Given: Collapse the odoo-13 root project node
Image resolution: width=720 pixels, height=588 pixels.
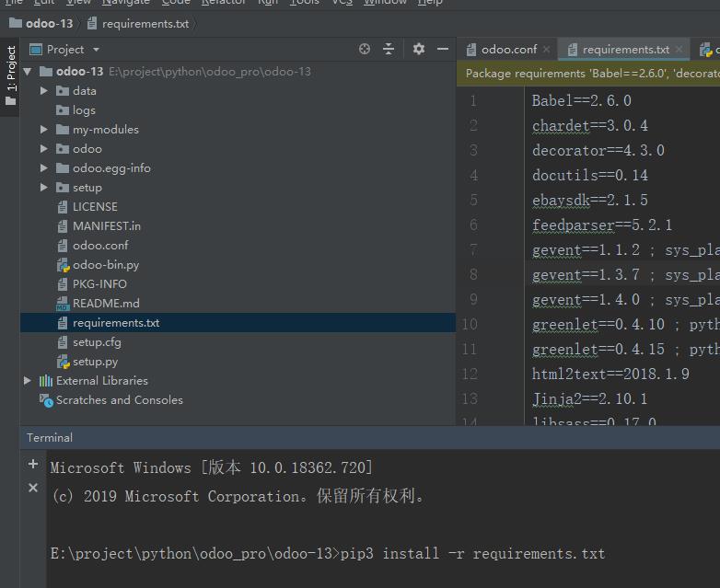Looking at the screenshot, I should coord(28,72).
